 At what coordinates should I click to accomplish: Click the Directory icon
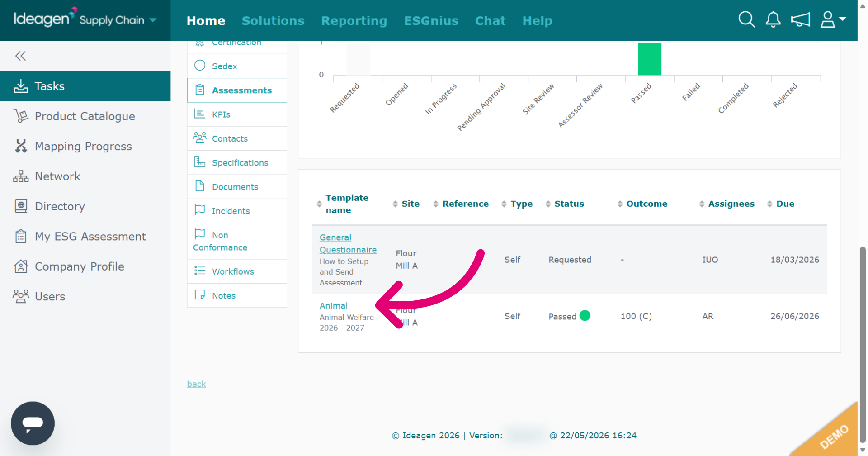click(21, 206)
